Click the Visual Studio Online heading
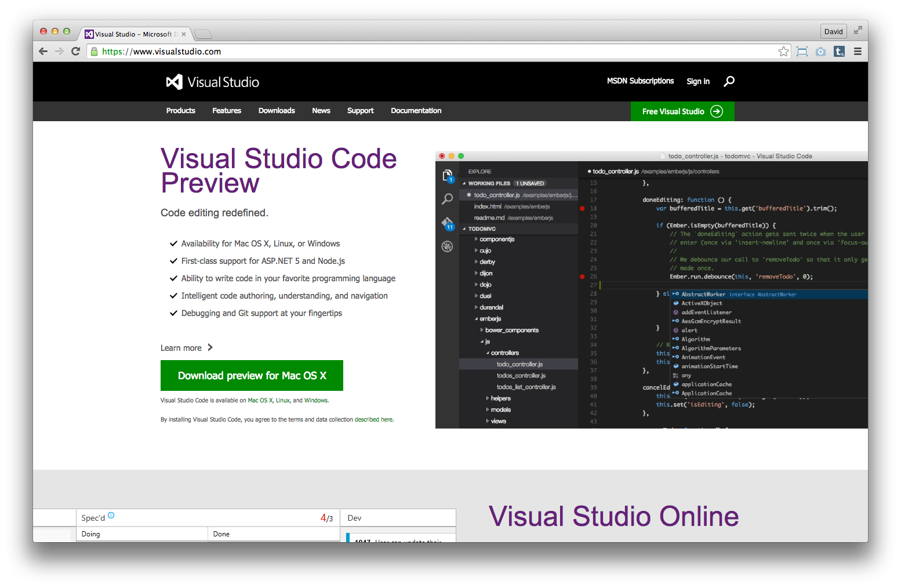 click(x=613, y=517)
